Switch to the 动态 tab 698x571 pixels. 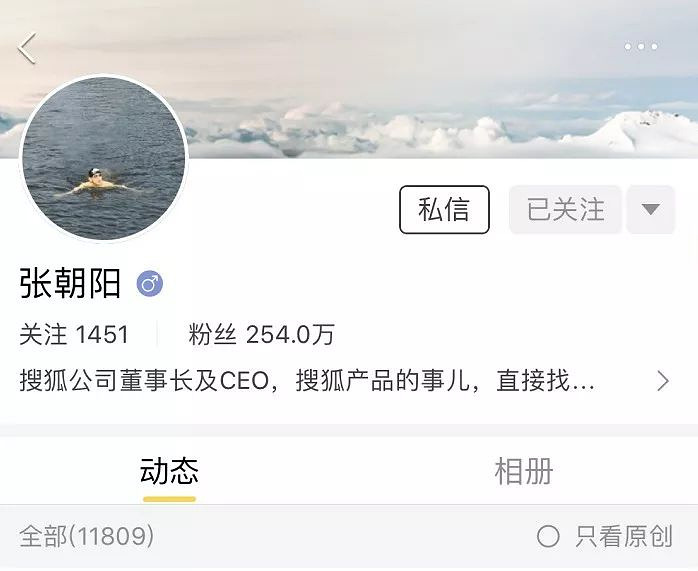pos(169,471)
